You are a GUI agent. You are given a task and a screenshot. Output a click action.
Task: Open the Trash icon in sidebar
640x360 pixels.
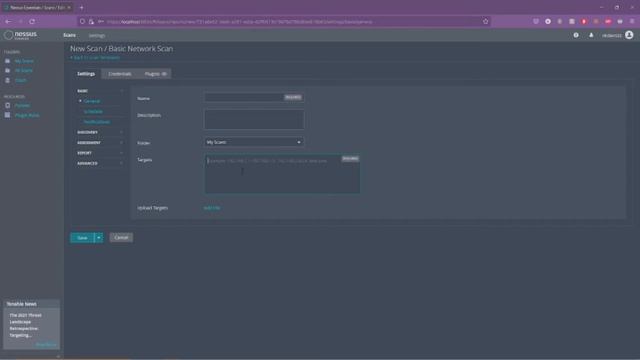click(7, 80)
